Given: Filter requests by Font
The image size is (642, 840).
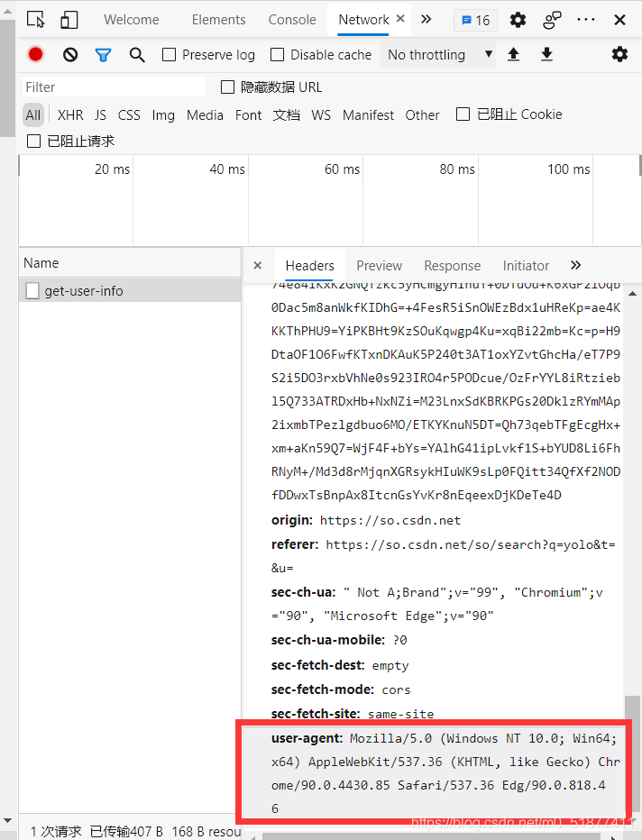Looking at the screenshot, I should coord(248,115).
